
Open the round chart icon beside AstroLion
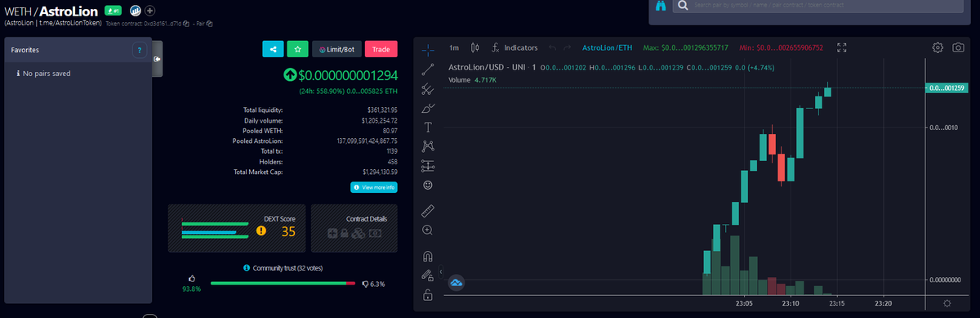coord(135,11)
